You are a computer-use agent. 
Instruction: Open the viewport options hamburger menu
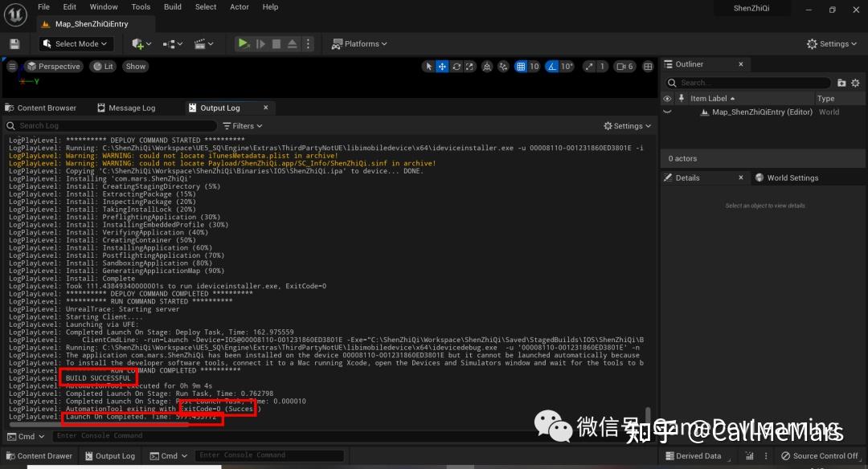tap(11, 67)
